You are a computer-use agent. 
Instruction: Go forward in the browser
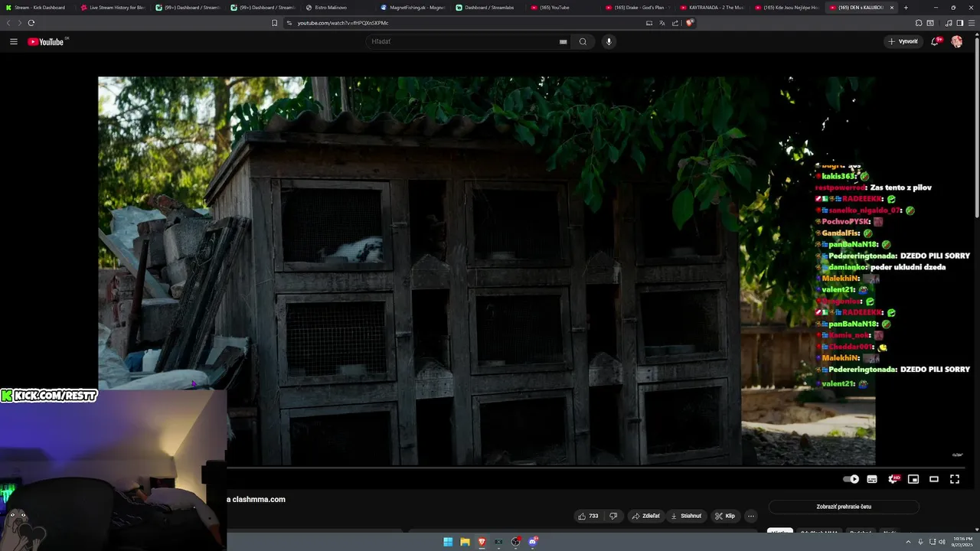pos(20,23)
